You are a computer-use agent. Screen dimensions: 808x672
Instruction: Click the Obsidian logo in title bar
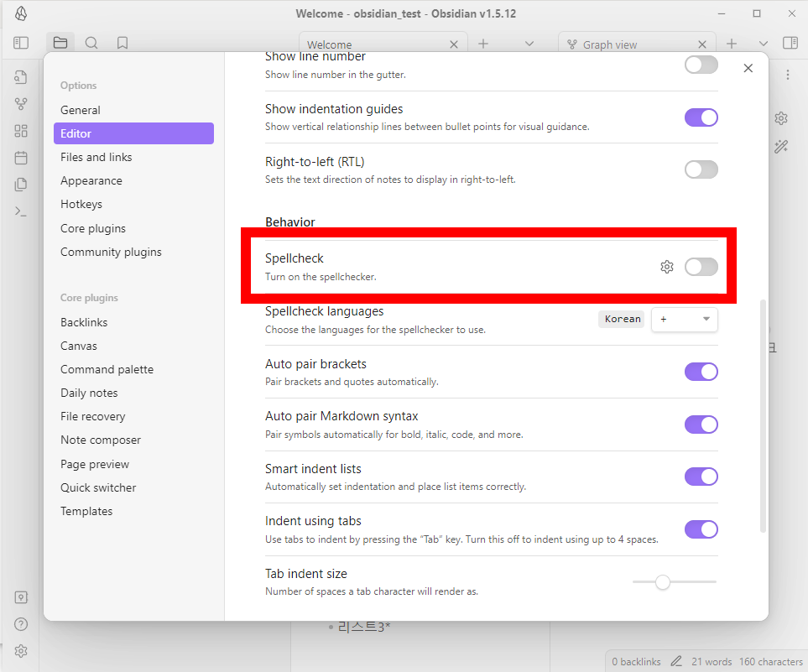(x=21, y=14)
